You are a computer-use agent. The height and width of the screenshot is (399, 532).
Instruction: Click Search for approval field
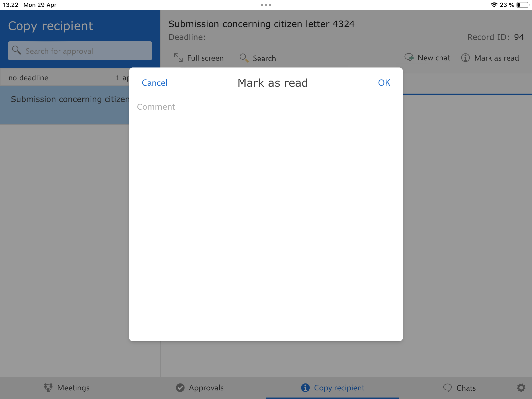pyautogui.click(x=84, y=51)
